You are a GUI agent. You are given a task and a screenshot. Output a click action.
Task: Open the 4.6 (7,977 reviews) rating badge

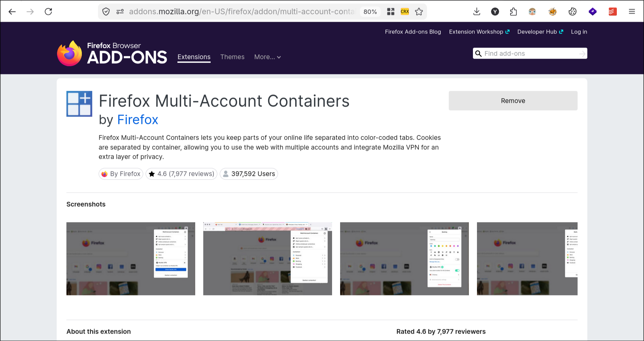(181, 174)
